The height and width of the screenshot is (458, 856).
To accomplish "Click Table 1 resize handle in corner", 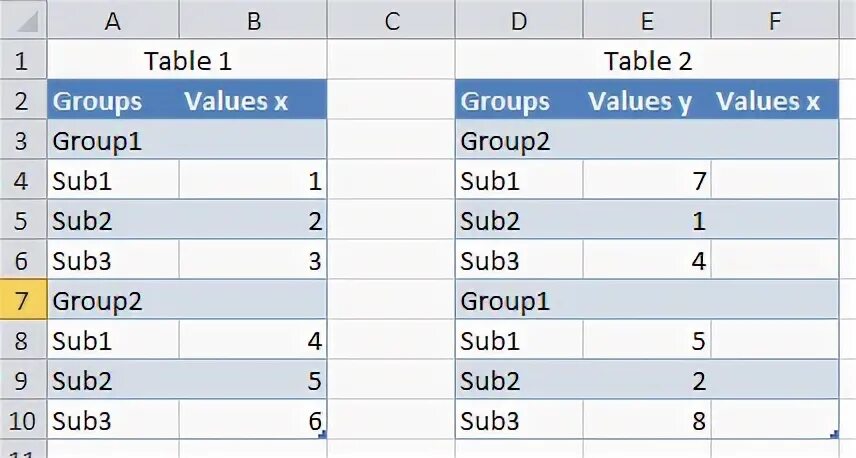I will coord(322,435).
